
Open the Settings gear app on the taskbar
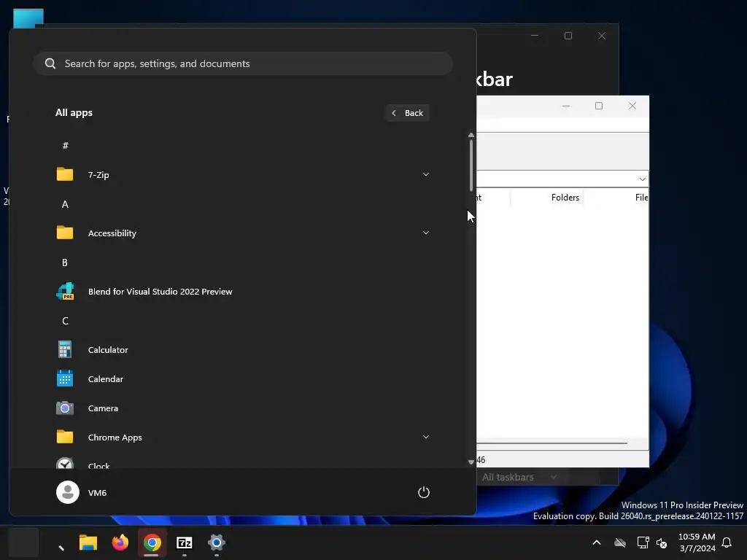(216, 542)
